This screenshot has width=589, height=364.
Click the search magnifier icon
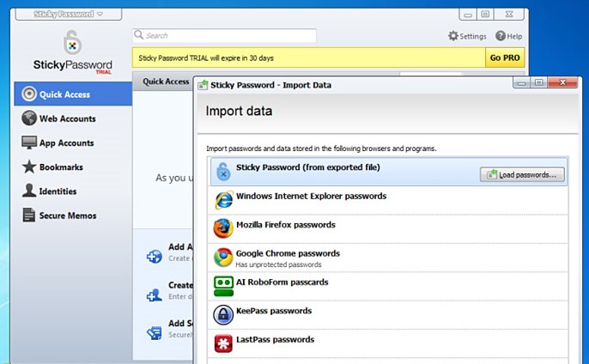(138, 35)
